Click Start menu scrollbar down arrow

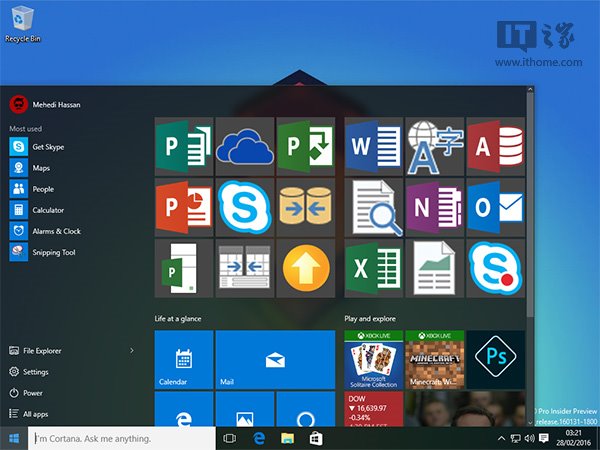pos(530,422)
